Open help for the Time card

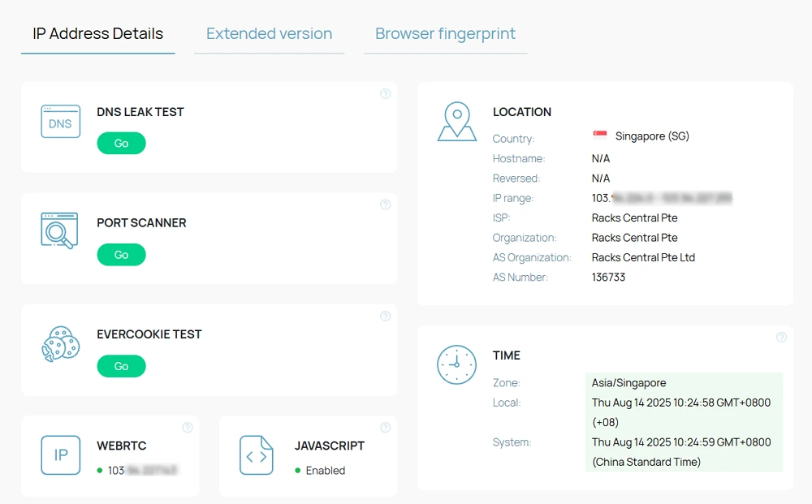(x=781, y=338)
